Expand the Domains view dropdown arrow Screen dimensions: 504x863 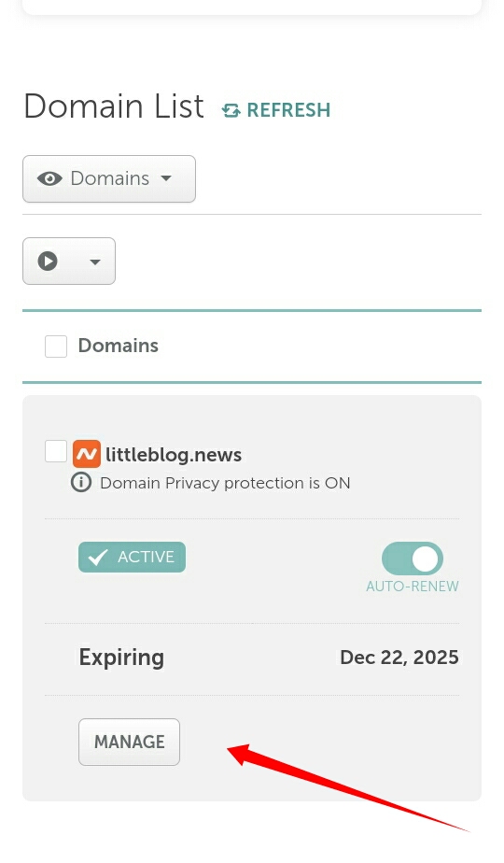click(x=165, y=179)
